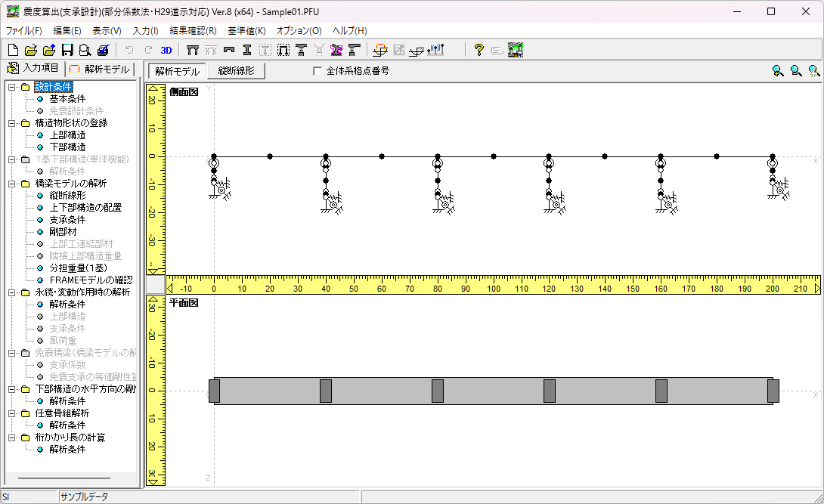Screen dimensions: 824x504
Task: Click the tree panel horizontal scrollbar thumb
Action: pos(64,478)
